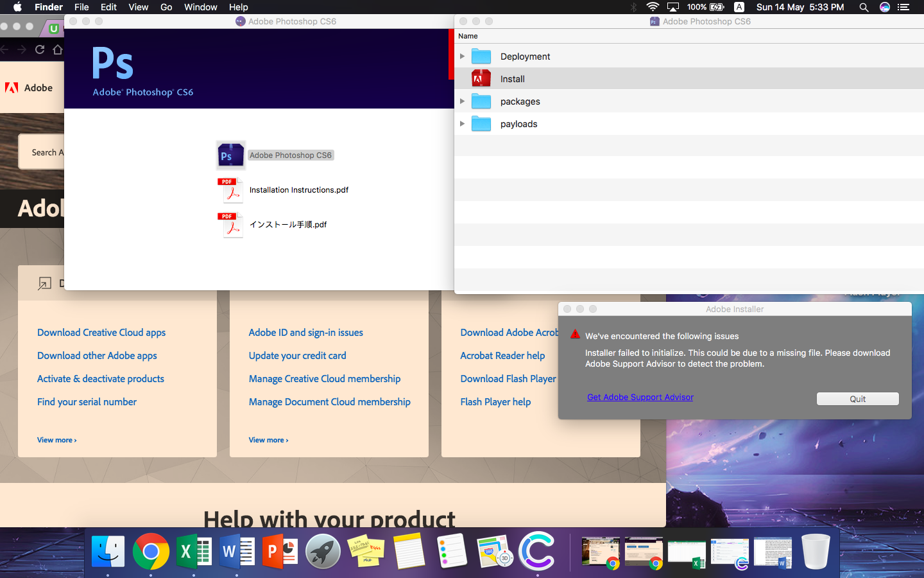The height and width of the screenshot is (578, 924).
Task: Click the Flash Player help link
Action: point(495,402)
